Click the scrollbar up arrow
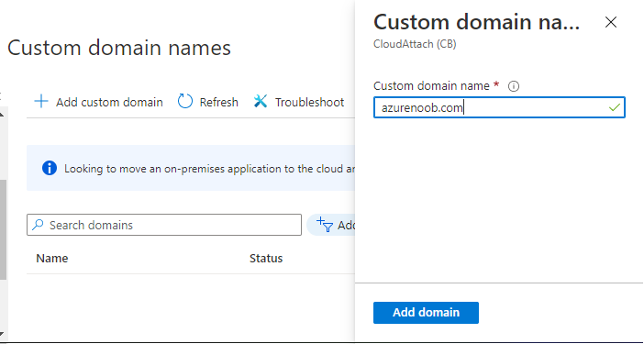The height and width of the screenshot is (344, 644). [x=2, y=114]
